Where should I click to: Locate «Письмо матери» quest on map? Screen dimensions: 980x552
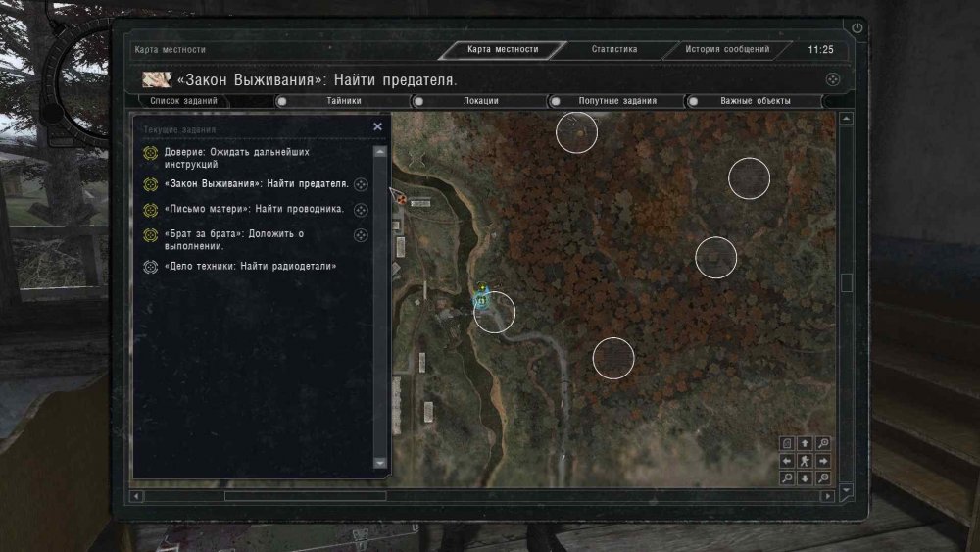coord(361,210)
